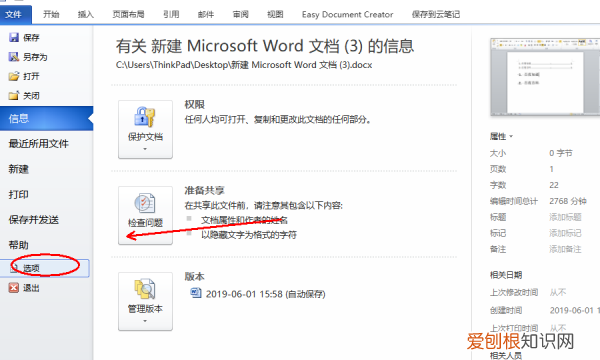This screenshot has height=360, width=600.
Task: Click the '以隐藏文字为格式的字符' list item
Action: pyautogui.click(x=249, y=235)
